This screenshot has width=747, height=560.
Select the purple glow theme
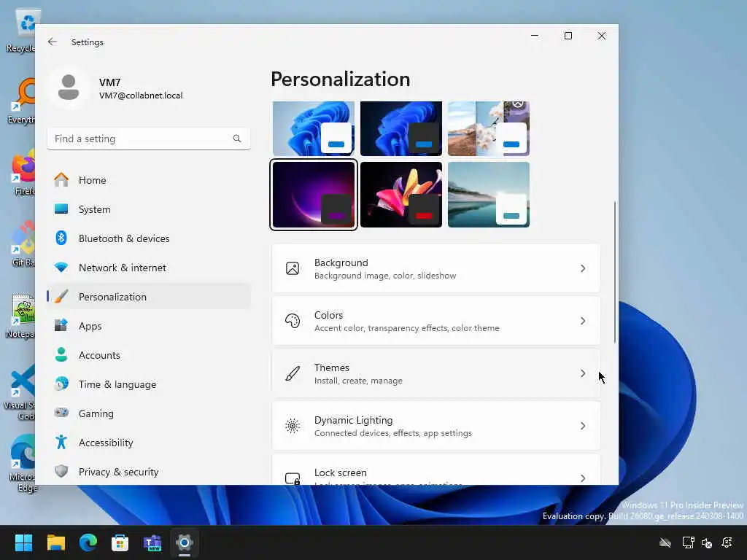click(x=314, y=195)
